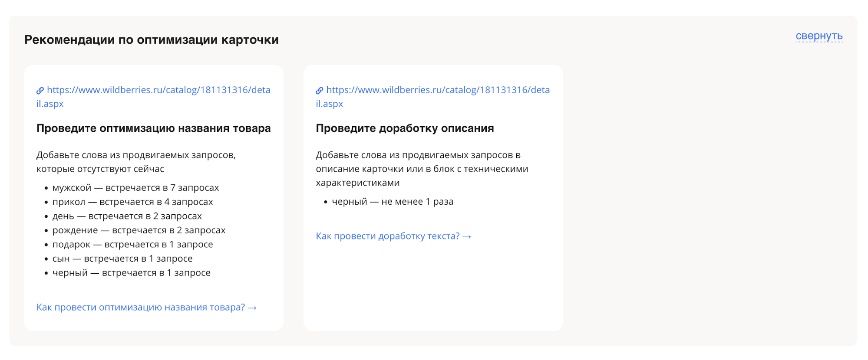Select the 'сын' keyword list item
This screenshot has width=868, height=360.
coord(122,259)
